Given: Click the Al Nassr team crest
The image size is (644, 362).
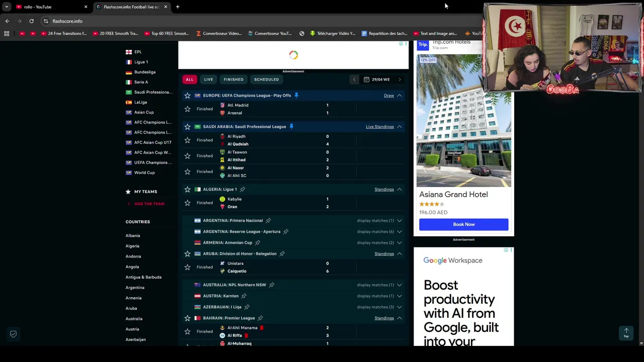Looking at the screenshot, I should 222,168.
